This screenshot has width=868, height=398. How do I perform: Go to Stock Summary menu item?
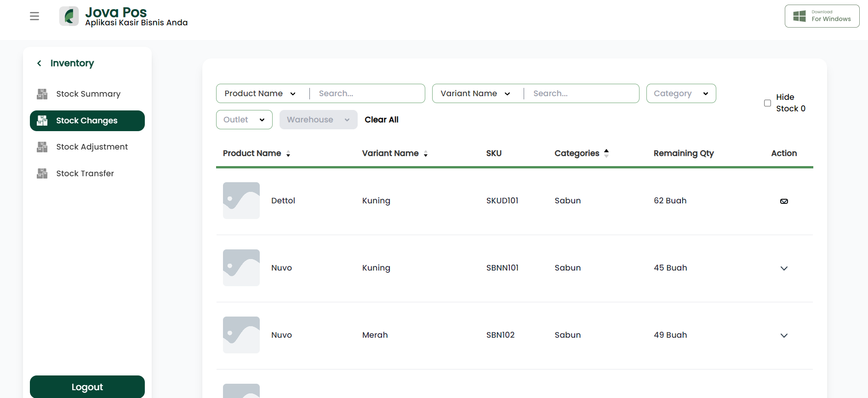point(87,94)
